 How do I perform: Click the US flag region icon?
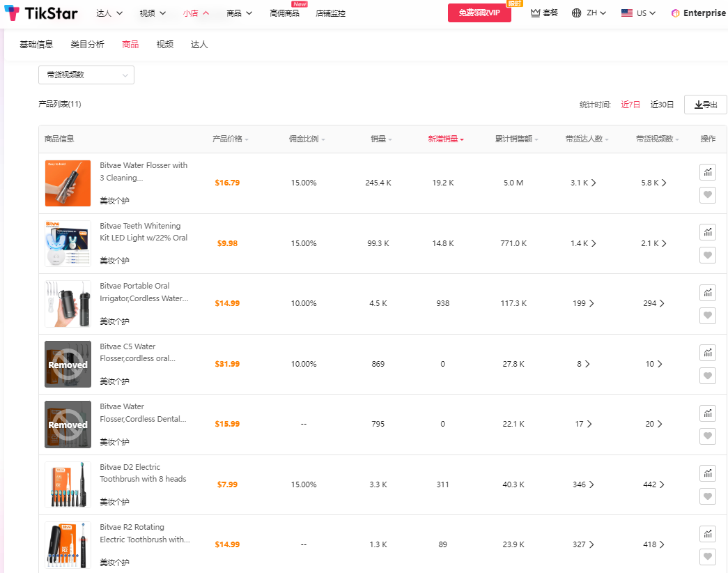coord(628,13)
